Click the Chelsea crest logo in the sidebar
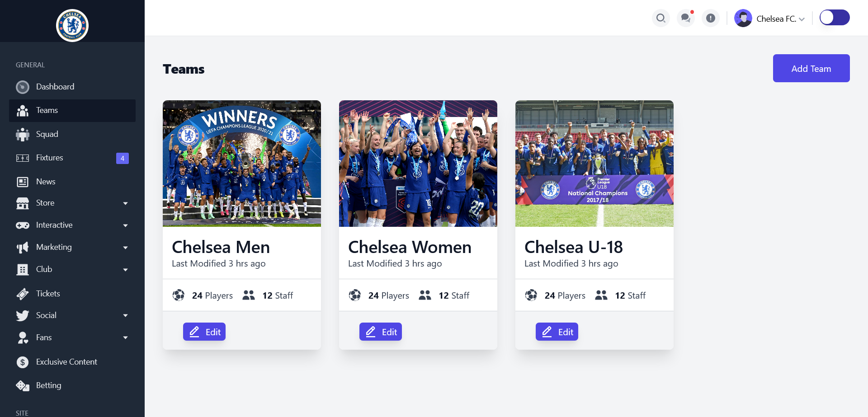The height and width of the screenshot is (417, 868). pos(72,25)
